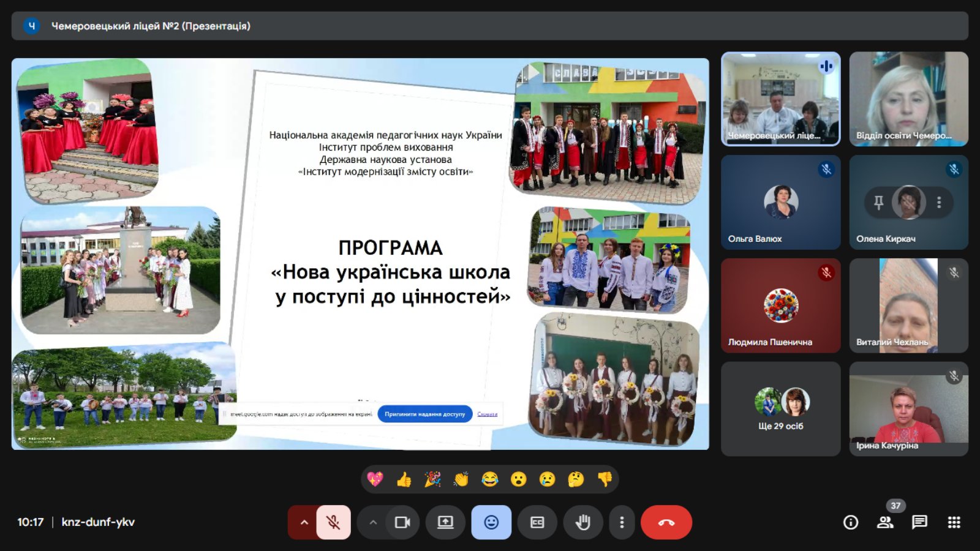The image size is (980, 551).
Task: Send the heart reaction emoji
Action: [375, 479]
